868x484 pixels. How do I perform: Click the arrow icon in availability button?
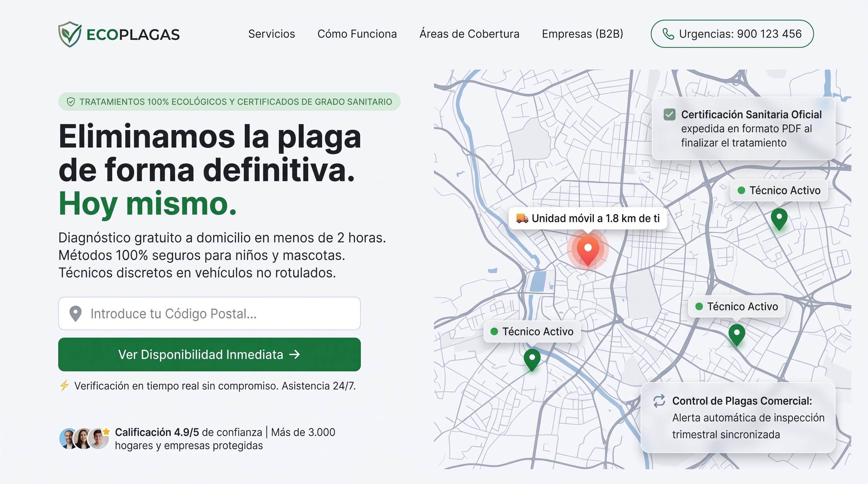295,354
